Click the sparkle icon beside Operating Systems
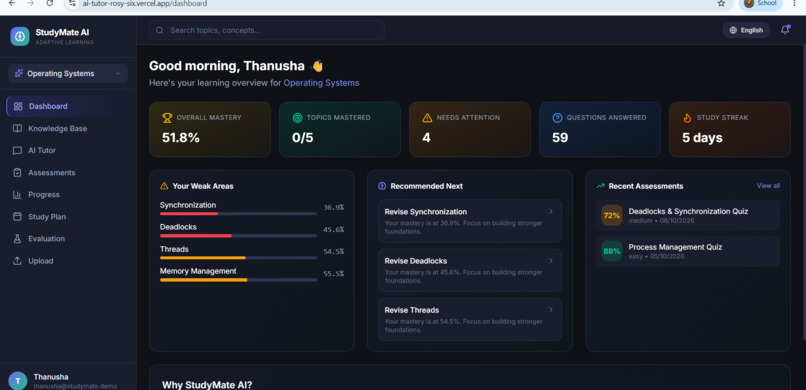Viewport: 806px width, 390px height. coord(19,73)
